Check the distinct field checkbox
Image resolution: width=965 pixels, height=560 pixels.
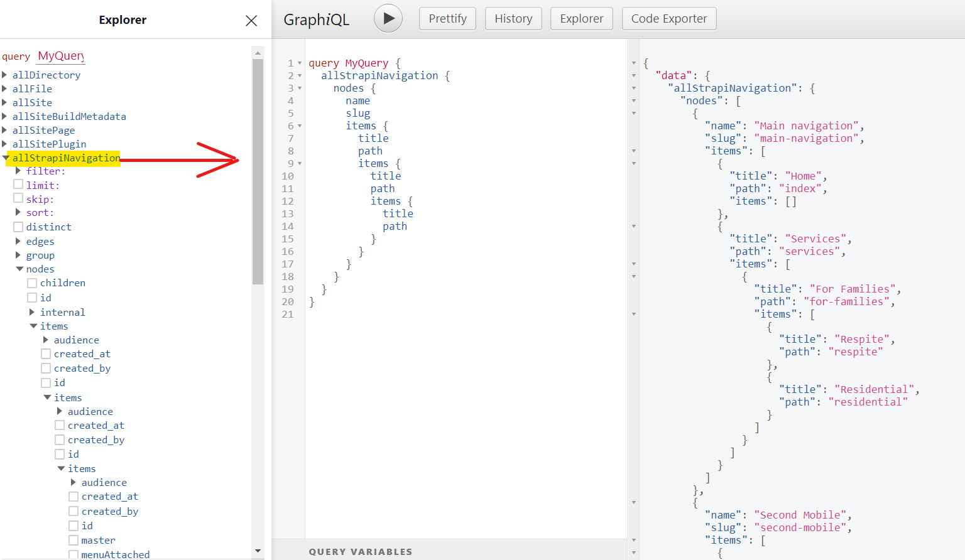point(18,227)
